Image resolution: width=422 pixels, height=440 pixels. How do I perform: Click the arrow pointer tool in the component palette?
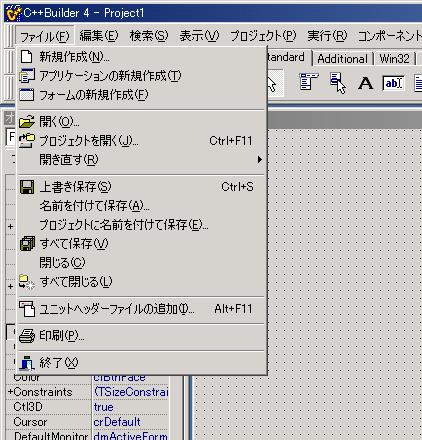pyautogui.click(x=273, y=83)
